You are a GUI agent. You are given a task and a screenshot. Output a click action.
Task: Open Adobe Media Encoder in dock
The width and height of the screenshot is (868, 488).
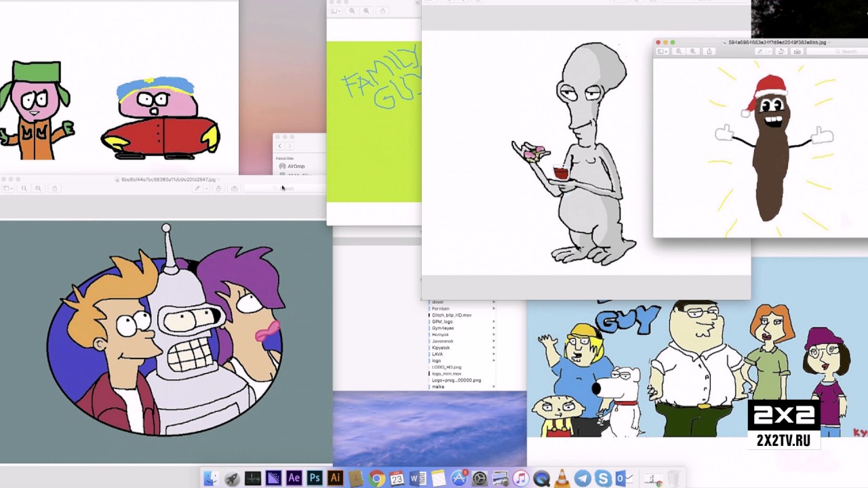point(274,479)
